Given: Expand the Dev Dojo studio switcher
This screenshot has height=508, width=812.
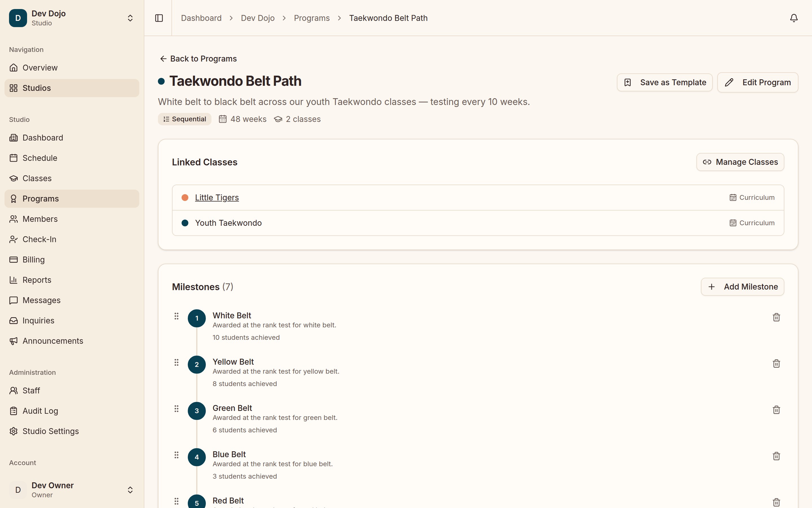Looking at the screenshot, I should [x=130, y=18].
